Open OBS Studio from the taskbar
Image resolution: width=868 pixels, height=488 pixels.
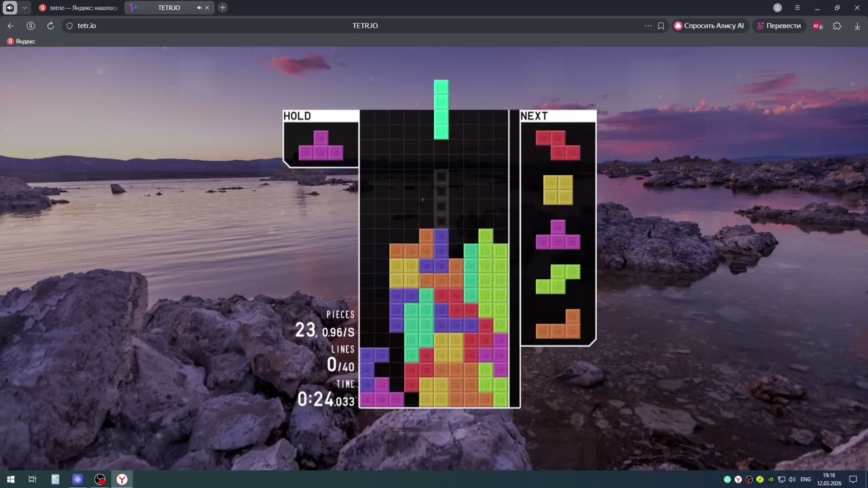100,479
